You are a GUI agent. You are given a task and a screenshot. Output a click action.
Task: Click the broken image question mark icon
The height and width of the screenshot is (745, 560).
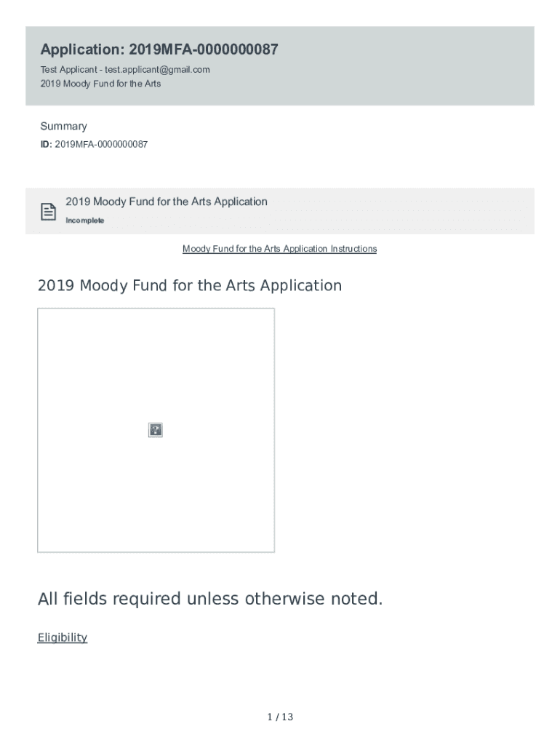pos(156,430)
